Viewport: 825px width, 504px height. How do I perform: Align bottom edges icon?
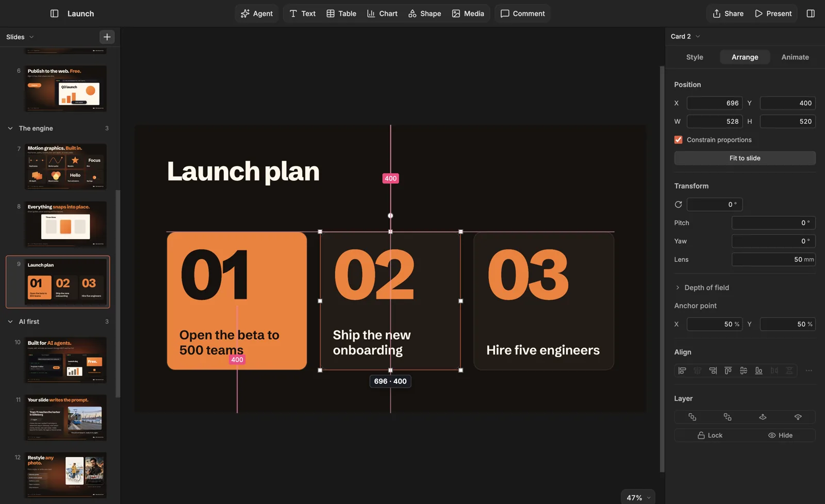[758, 371]
